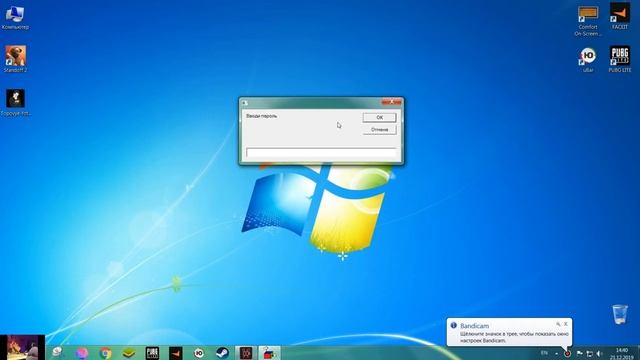640x360 pixels.
Task: Select the Standoff 2 desktop shortcut
Action: (x=15, y=59)
